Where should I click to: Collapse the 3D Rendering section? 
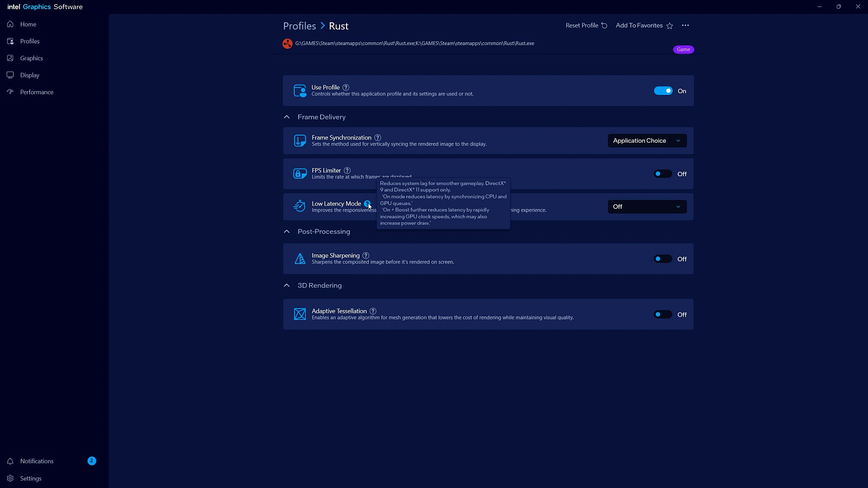(287, 285)
